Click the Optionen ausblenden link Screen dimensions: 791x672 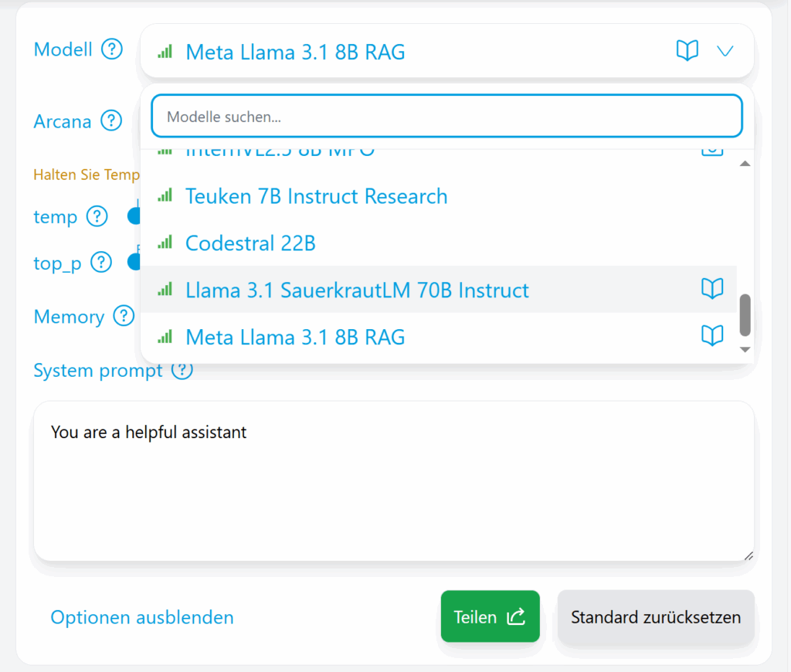[142, 617]
